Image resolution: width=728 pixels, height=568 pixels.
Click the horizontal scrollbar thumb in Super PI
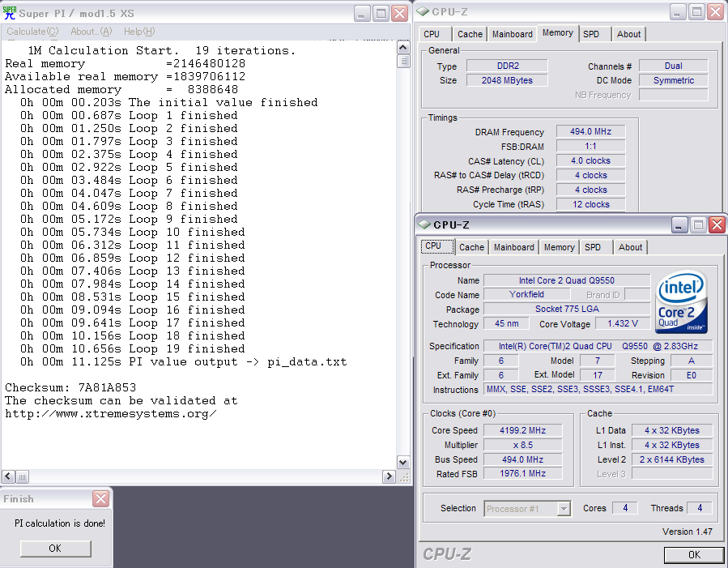[22, 476]
